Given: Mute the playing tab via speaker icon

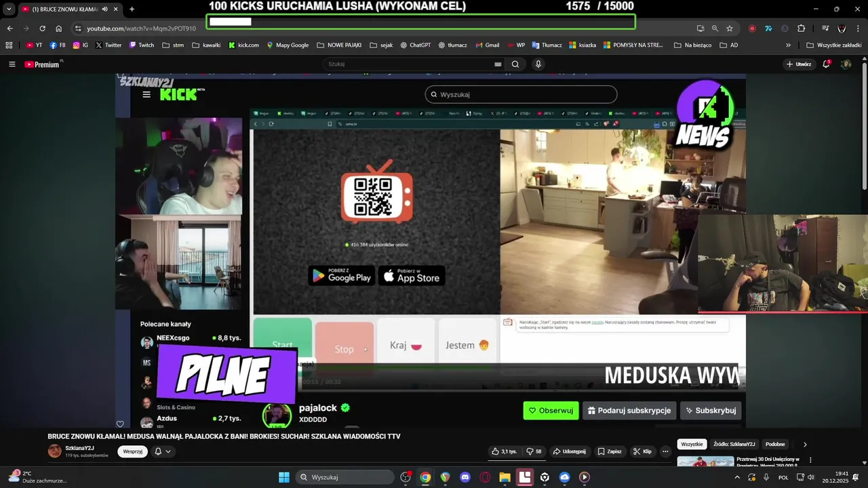Looking at the screenshot, I should pyautogui.click(x=104, y=9).
